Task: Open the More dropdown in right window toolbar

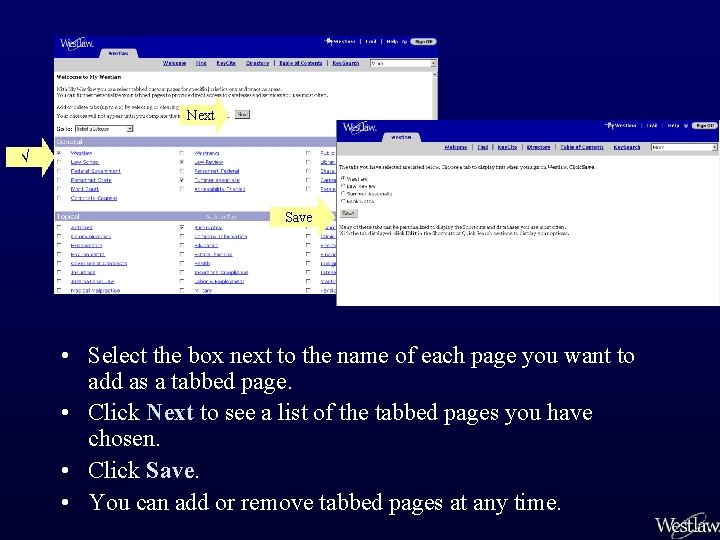Action: [x=684, y=147]
